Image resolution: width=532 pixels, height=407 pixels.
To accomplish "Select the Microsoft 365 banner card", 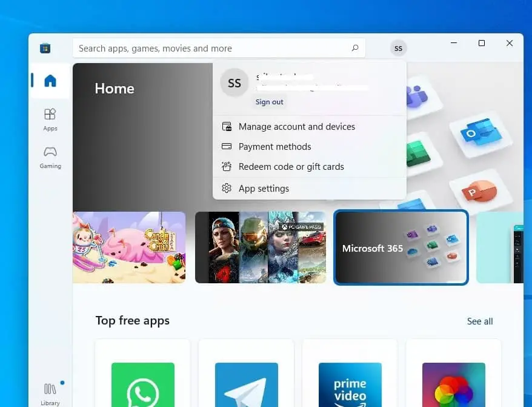I will (x=401, y=247).
